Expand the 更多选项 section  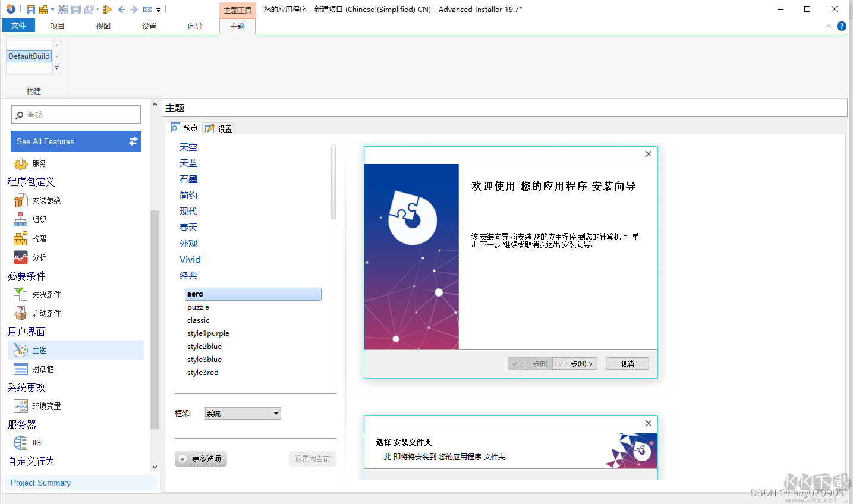[200, 458]
